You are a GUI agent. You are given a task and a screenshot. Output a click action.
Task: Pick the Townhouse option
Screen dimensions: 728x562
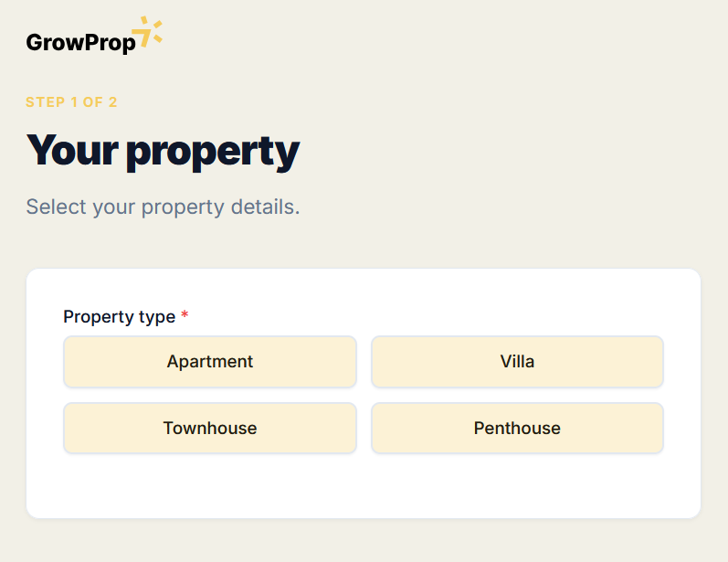[210, 429]
